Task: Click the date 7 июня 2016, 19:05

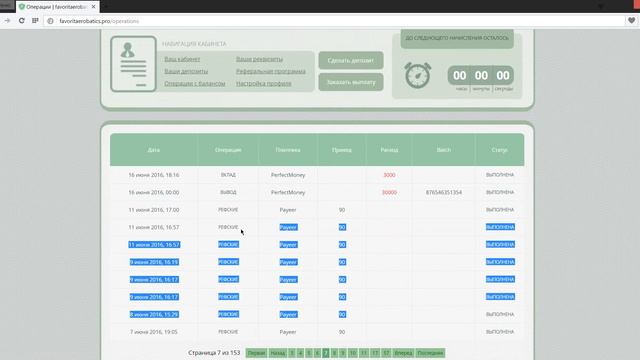Action: coord(153,332)
